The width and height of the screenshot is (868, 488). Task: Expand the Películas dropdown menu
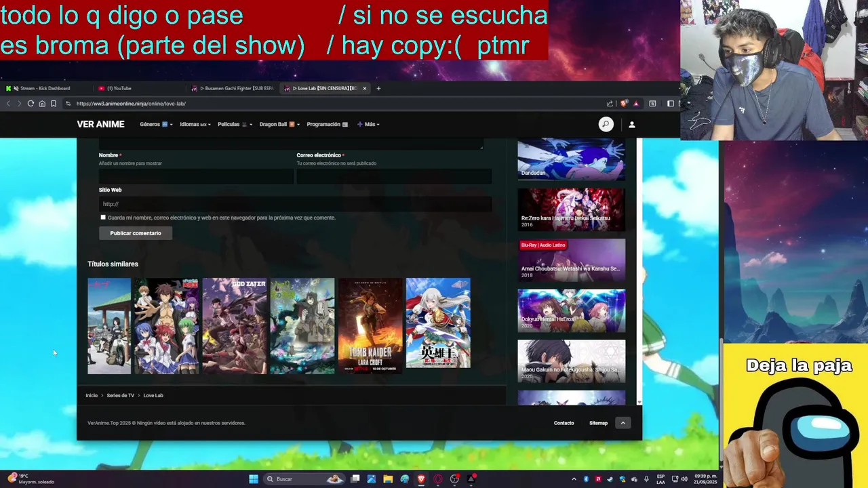[x=235, y=125]
